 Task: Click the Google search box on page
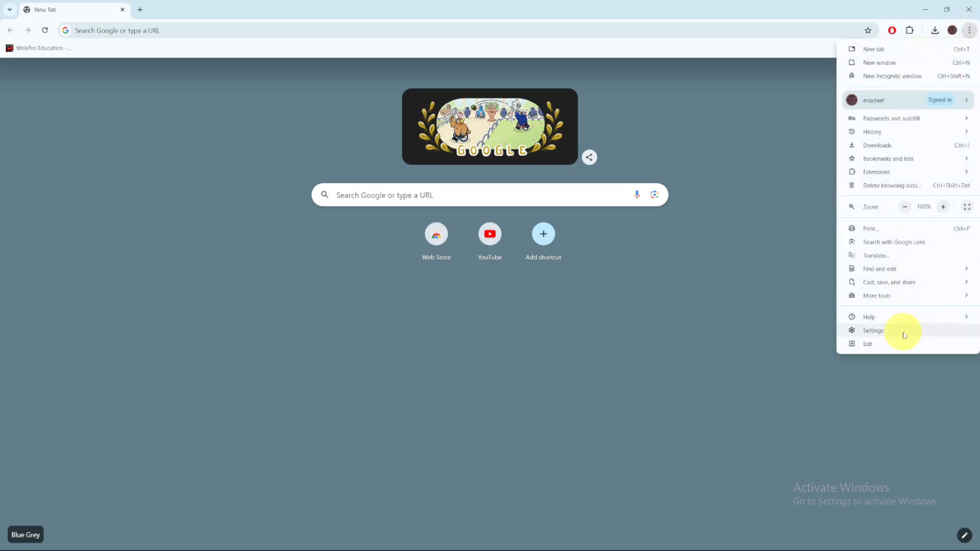coord(489,195)
